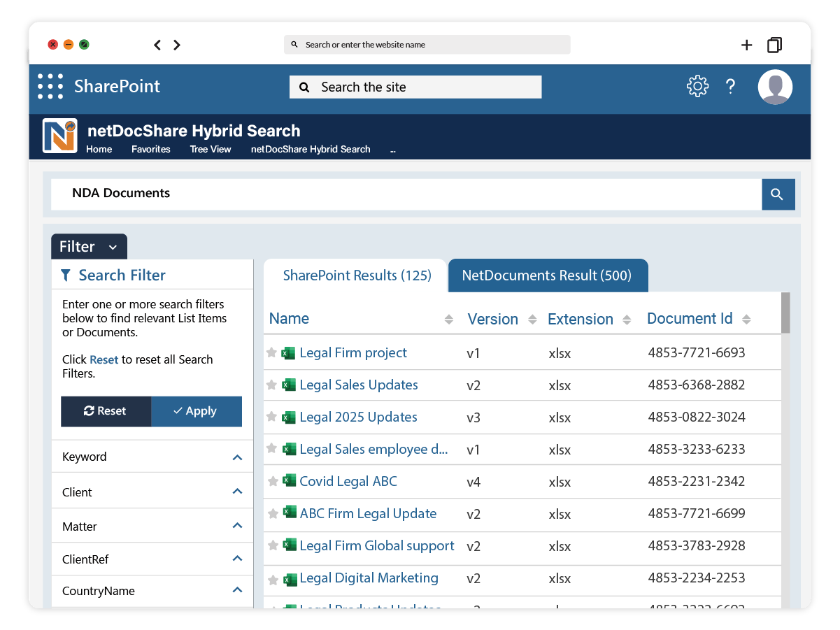Viewport: 840px width, 630px height.
Task: Sort by Name column sort arrows
Action: pyautogui.click(x=449, y=320)
